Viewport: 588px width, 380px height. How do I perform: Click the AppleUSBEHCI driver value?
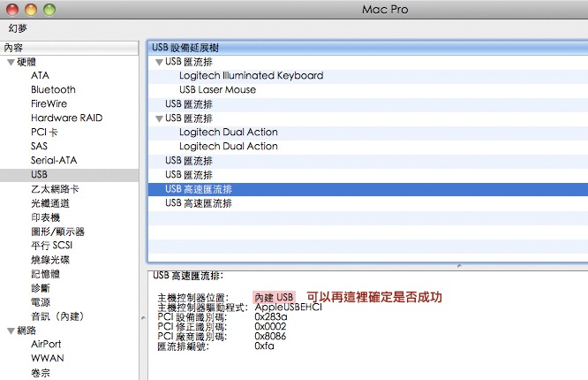coord(288,308)
